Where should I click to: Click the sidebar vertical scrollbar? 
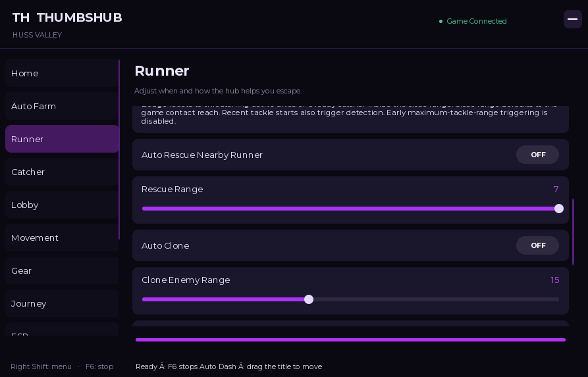tap(119, 149)
